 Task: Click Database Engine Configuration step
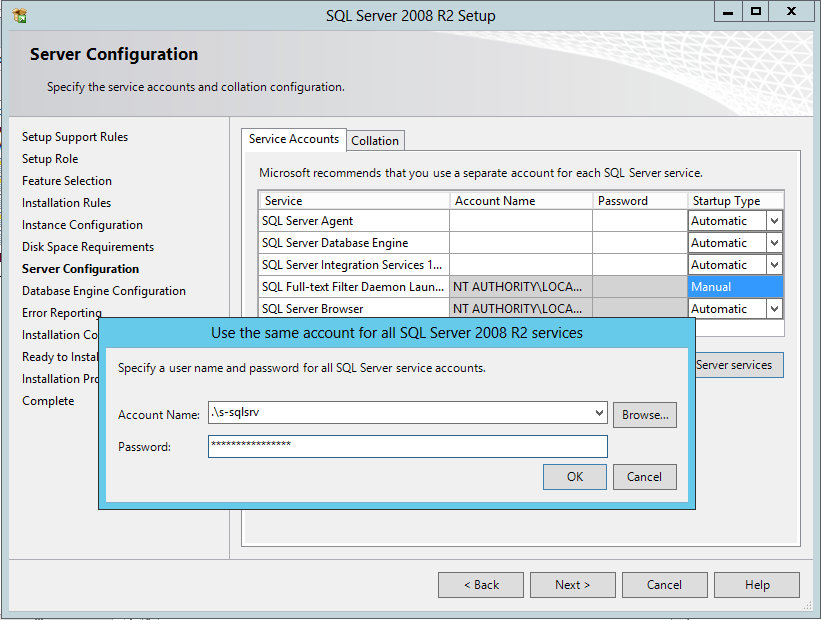click(x=104, y=291)
